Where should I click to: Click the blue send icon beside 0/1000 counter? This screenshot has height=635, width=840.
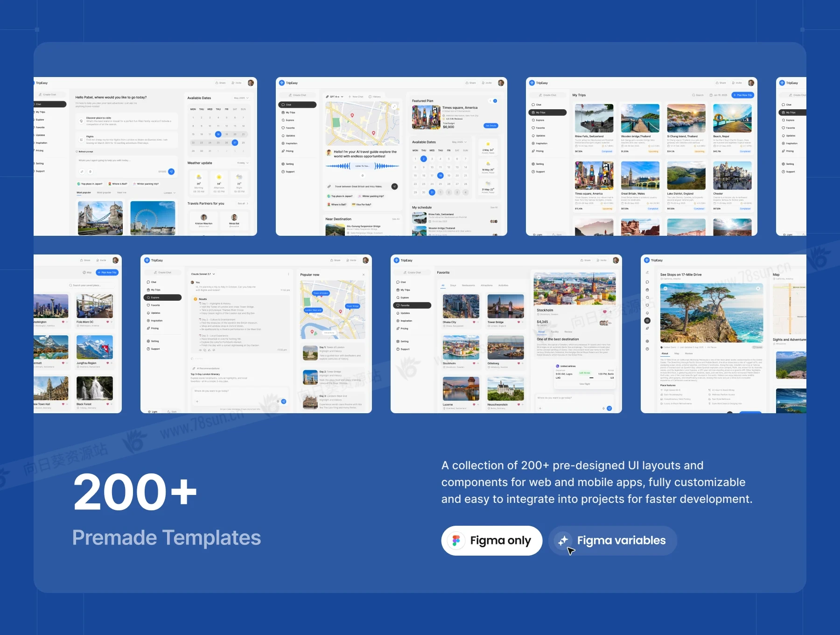point(171,172)
